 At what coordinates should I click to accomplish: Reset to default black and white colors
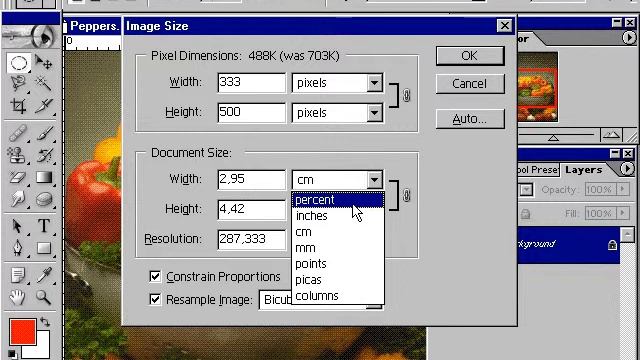[12, 354]
